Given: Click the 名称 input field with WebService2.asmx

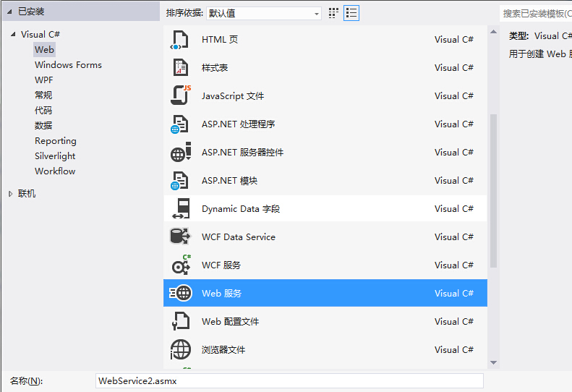Looking at the screenshot, I should (x=290, y=381).
